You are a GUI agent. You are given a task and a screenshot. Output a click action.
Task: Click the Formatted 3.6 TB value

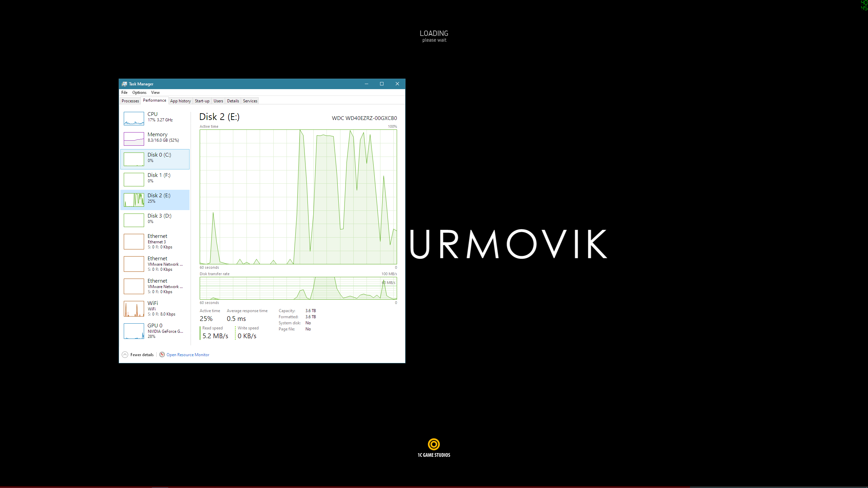[311, 317]
